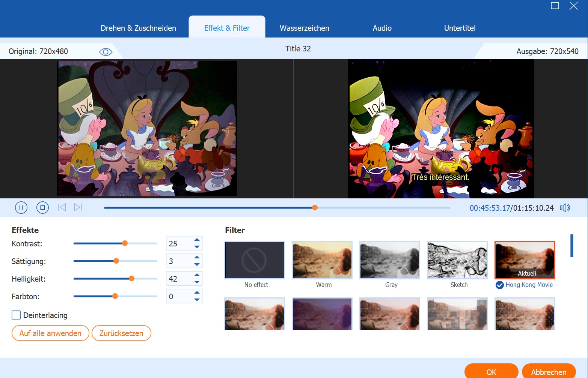Decrease Sättigung value with down arrow

coord(197,264)
